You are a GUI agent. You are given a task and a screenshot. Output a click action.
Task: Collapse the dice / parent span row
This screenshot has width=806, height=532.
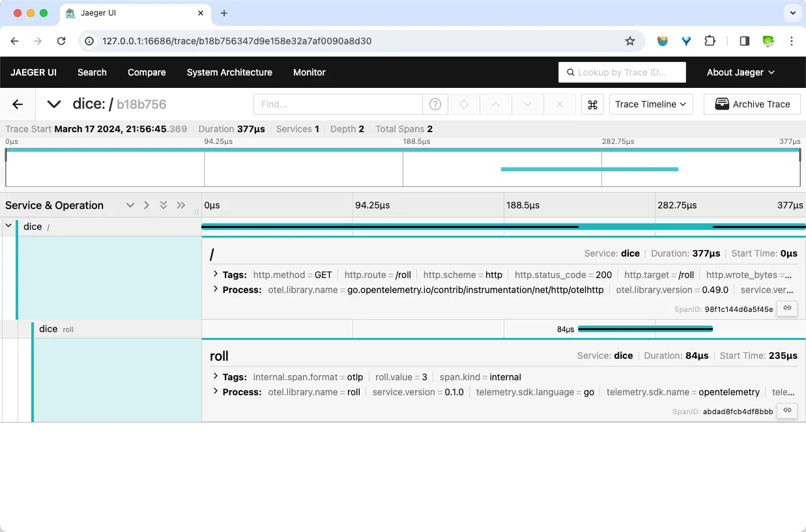tap(8, 226)
